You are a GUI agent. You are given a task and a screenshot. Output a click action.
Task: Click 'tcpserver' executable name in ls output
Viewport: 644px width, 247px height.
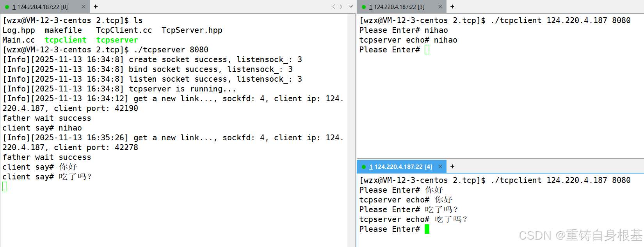117,40
